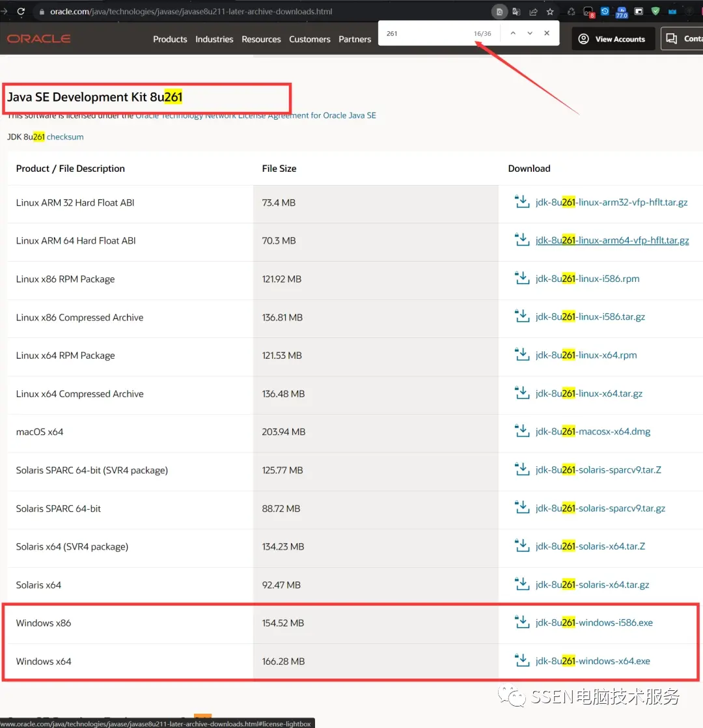The height and width of the screenshot is (728, 703).
Task: Click download icon for Linux x86 RPM Package
Action: point(522,277)
